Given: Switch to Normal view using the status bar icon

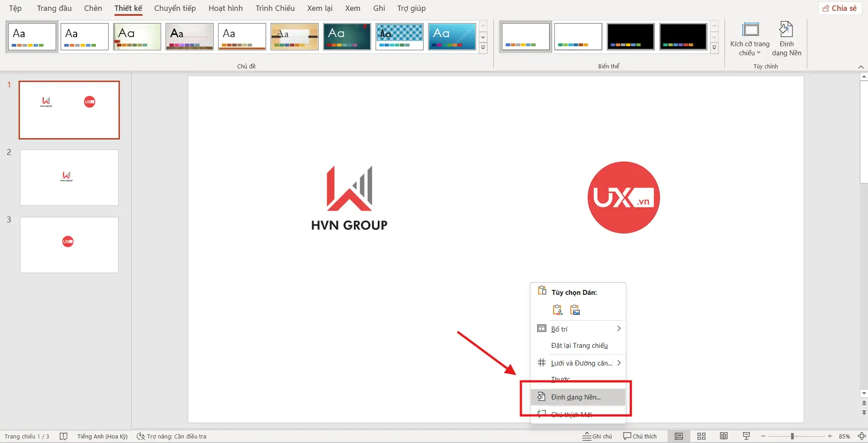Looking at the screenshot, I should pos(679,436).
